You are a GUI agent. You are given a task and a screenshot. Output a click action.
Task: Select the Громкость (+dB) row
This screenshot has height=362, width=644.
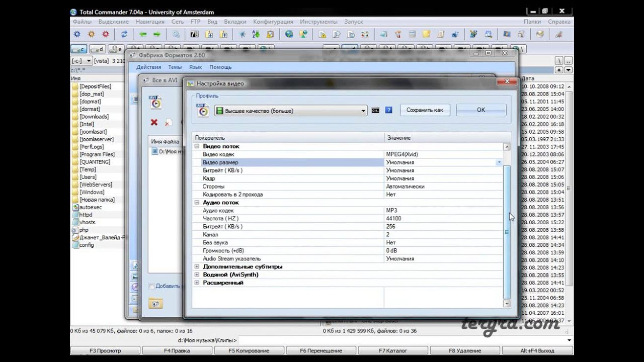click(348, 250)
